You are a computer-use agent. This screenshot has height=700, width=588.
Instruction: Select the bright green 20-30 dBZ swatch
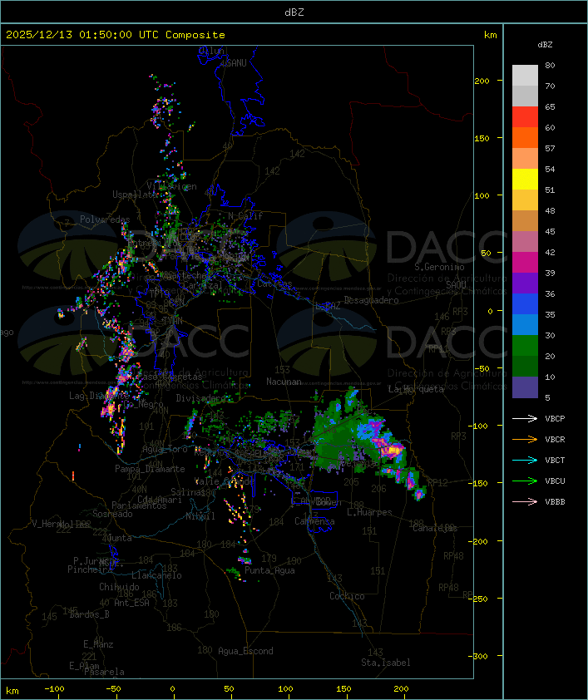(525, 346)
